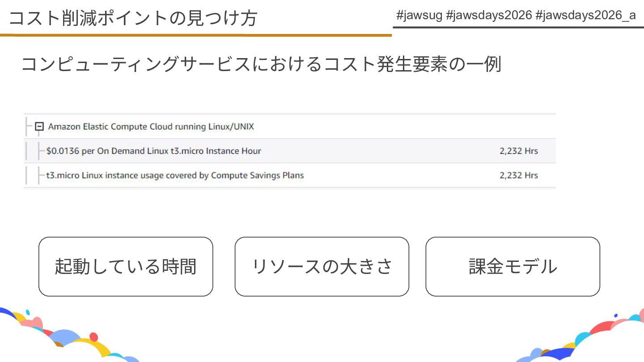The height and width of the screenshot is (362, 644).
Task: Click 2,232 Hrs in the On Demand row
Action: pyautogui.click(x=518, y=151)
